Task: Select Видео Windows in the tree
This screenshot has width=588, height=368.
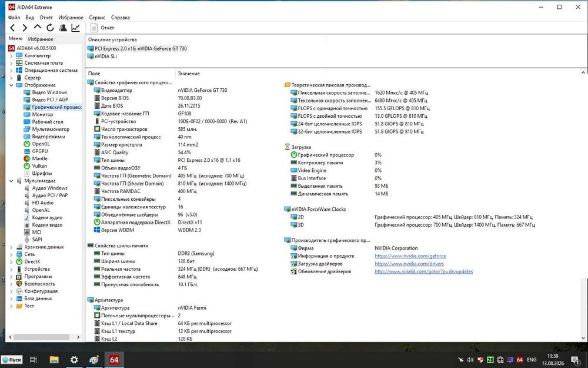Action: (x=49, y=92)
